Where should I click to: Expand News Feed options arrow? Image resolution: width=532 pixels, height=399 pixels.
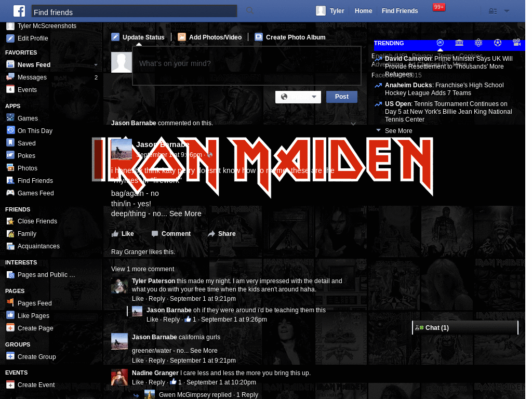point(96,65)
